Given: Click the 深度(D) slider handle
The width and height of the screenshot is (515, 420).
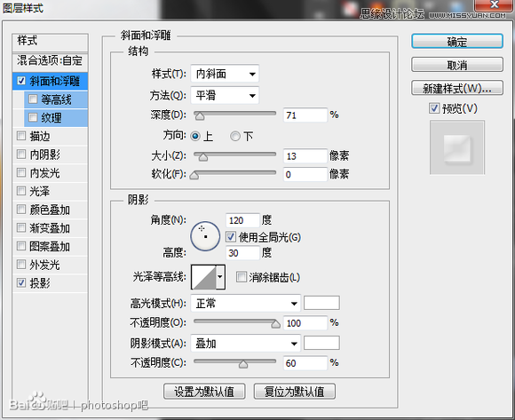Looking at the screenshot, I should point(200,116).
